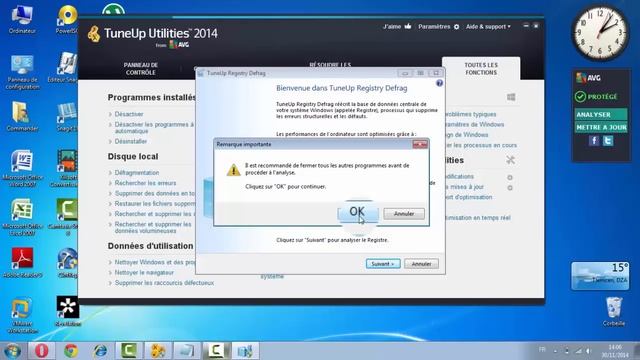The width and height of the screenshot is (640, 360).
Task: Click Nettoyer Windows et des programmes link
Action: (x=155, y=262)
